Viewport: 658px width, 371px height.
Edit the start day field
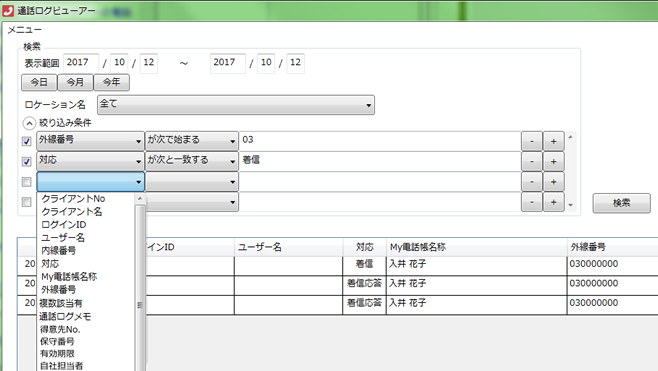pos(149,63)
